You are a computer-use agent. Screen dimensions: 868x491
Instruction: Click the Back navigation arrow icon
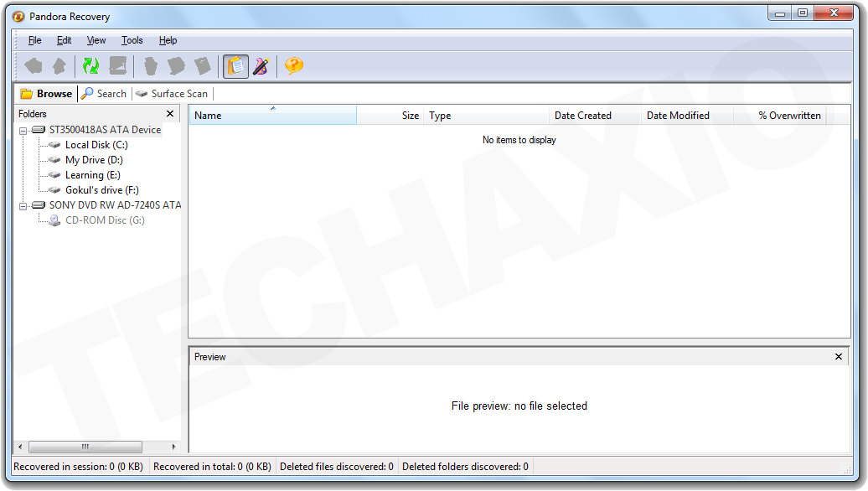click(34, 65)
